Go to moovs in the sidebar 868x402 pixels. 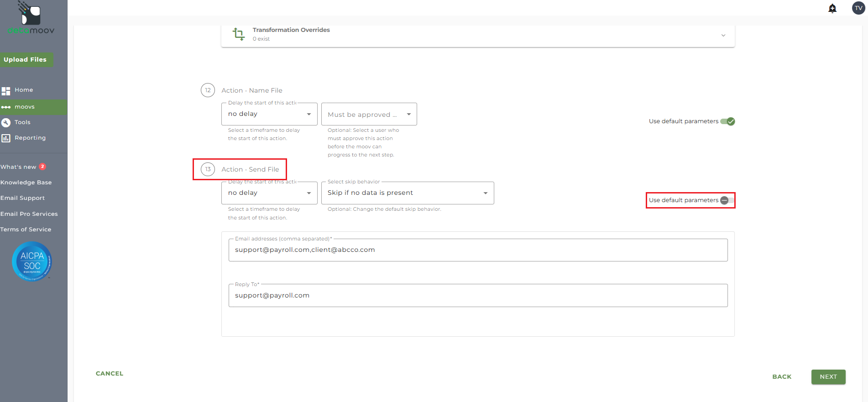tap(25, 107)
